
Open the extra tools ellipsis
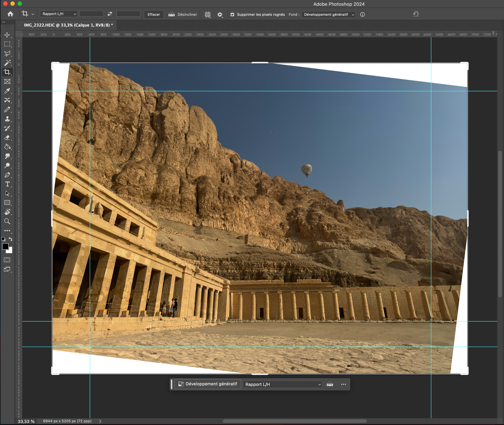tap(7, 231)
